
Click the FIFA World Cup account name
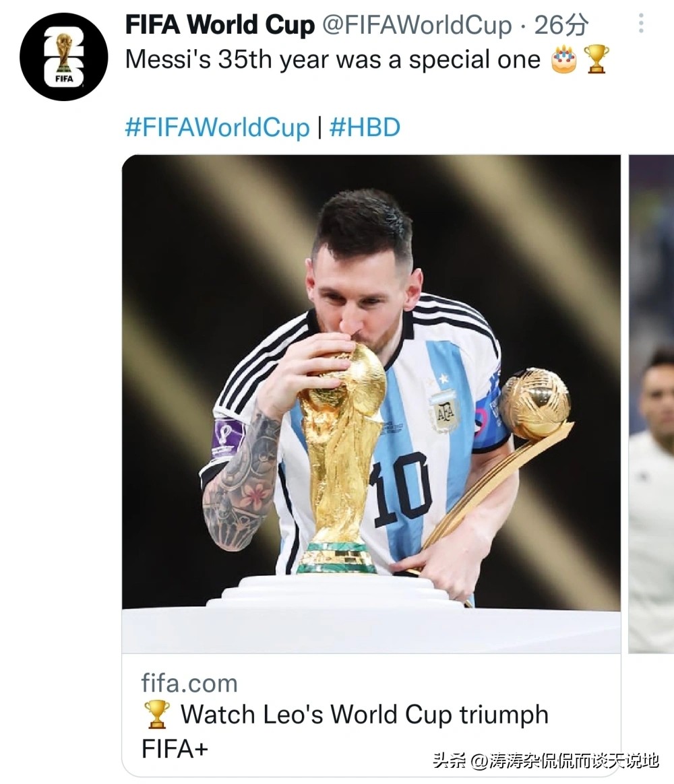pos(220,26)
